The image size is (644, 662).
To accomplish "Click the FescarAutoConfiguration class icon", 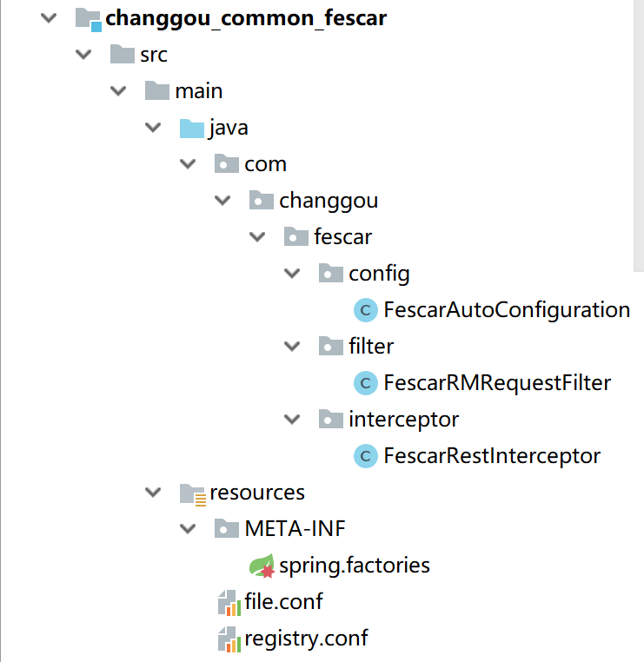I will coord(366,310).
